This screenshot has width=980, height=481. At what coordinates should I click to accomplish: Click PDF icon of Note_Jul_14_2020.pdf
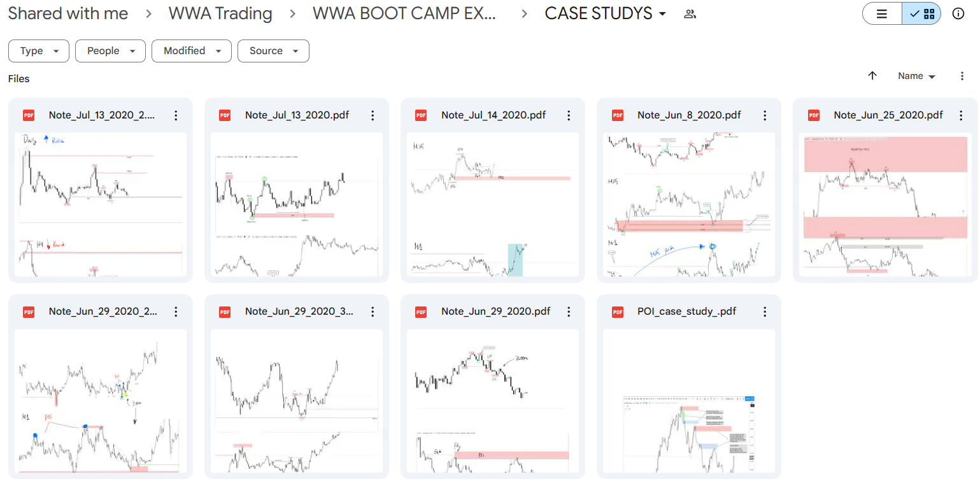click(x=421, y=115)
